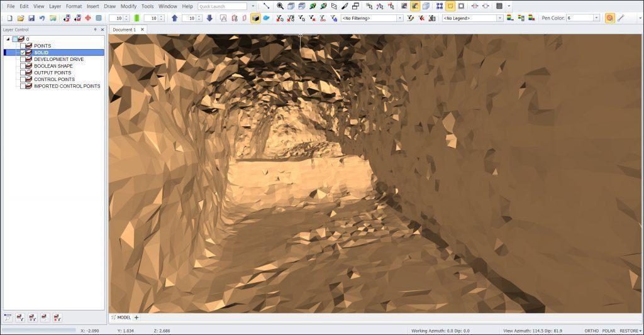Click the blue down arrow icon

[x=209, y=18]
